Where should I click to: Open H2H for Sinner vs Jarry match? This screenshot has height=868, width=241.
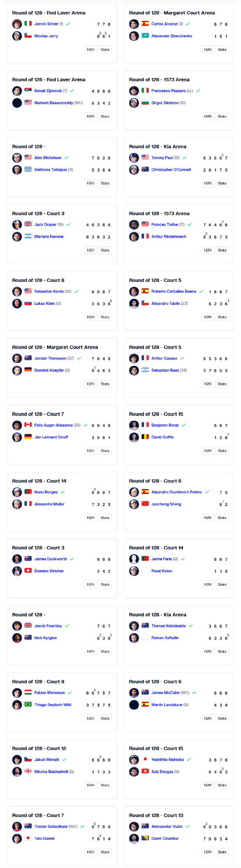(90, 50)
